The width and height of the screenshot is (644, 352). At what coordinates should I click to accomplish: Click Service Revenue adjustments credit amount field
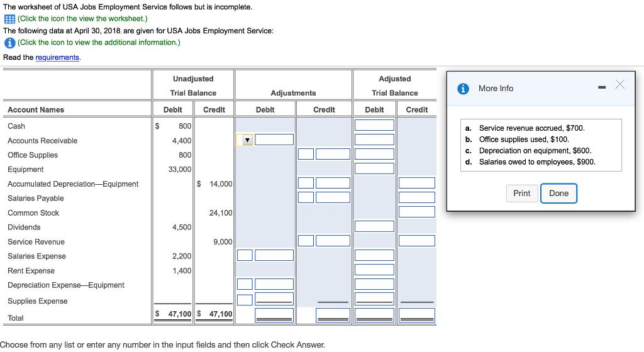333,241
